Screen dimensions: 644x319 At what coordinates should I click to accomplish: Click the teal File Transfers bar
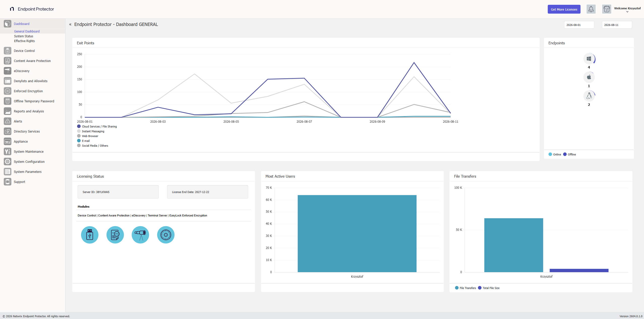click(x=513, y=245)
